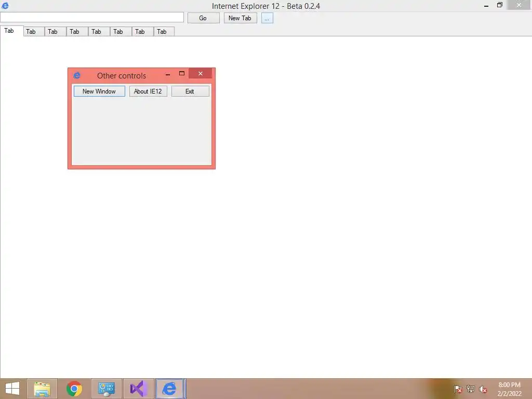
Task: Open Visual Studio from taskbar
Action: 138,389
